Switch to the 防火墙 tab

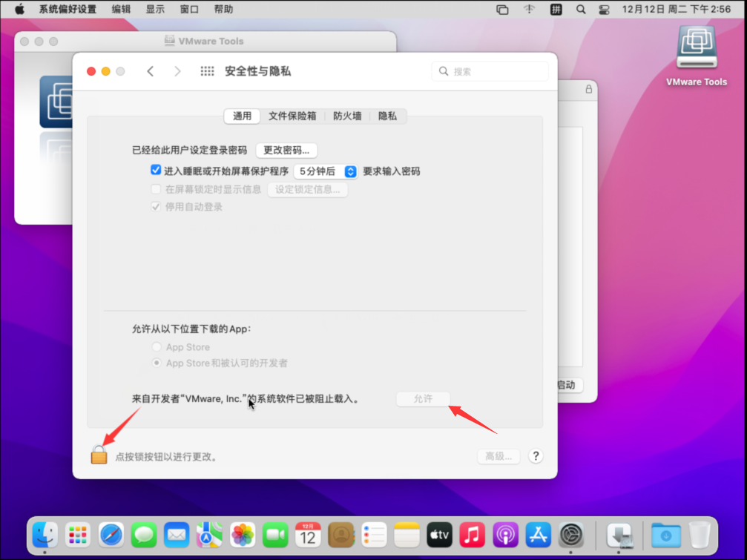point(347,116)
